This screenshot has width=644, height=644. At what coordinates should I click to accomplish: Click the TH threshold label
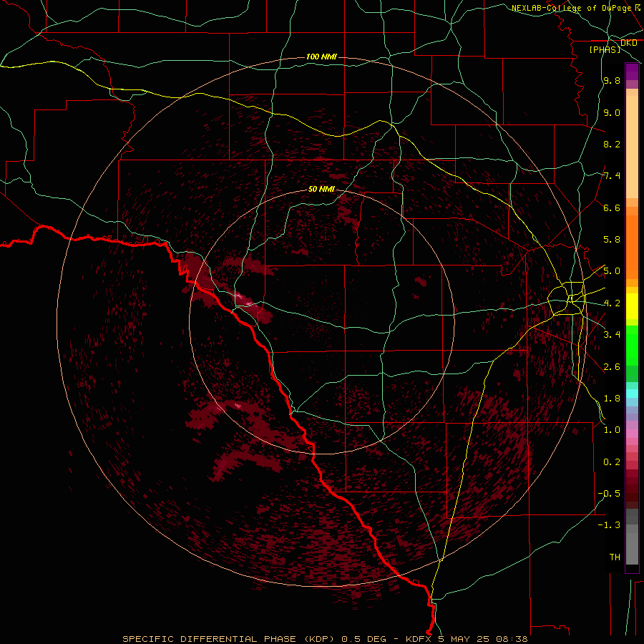(615, 557)
